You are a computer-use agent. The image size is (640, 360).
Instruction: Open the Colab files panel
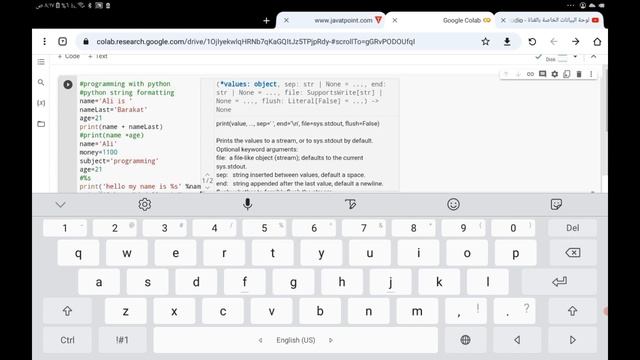tap(41, 124)
